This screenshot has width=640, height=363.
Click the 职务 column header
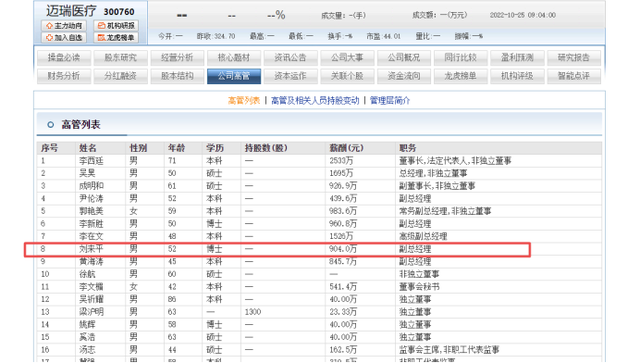pyautogui.click(x=408, y=148)
